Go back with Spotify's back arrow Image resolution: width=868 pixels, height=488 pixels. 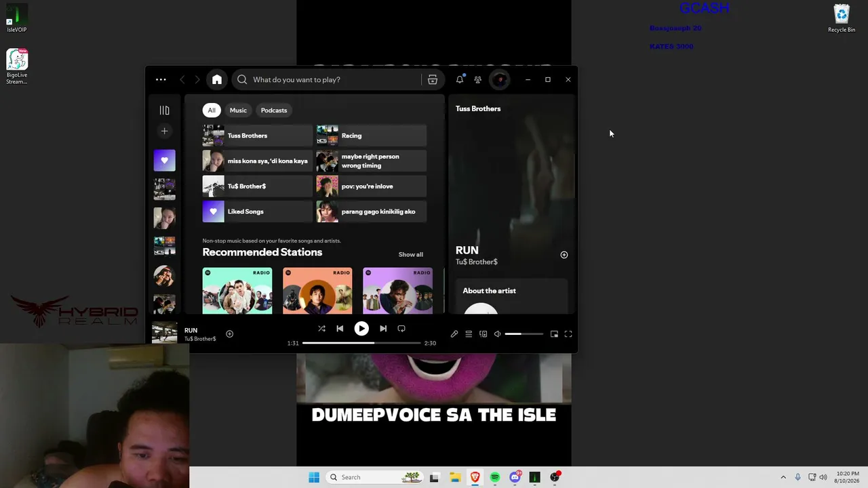coord(182,79)
